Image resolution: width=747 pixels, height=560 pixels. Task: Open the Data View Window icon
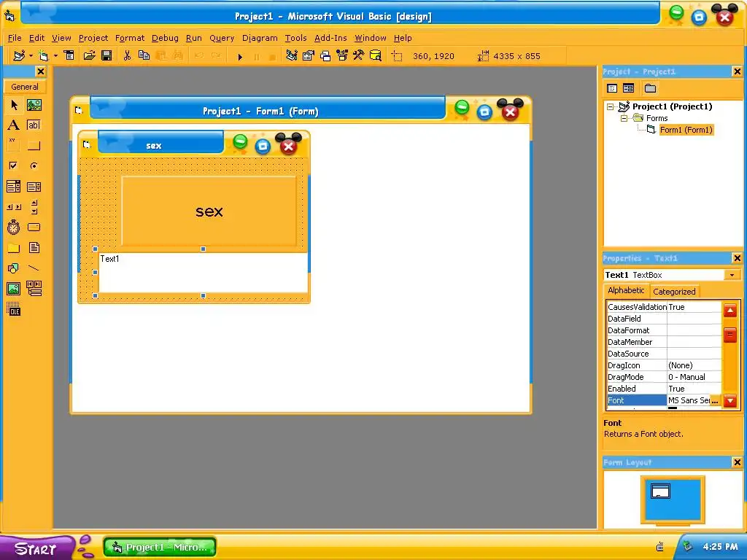(x=376, y=55)
